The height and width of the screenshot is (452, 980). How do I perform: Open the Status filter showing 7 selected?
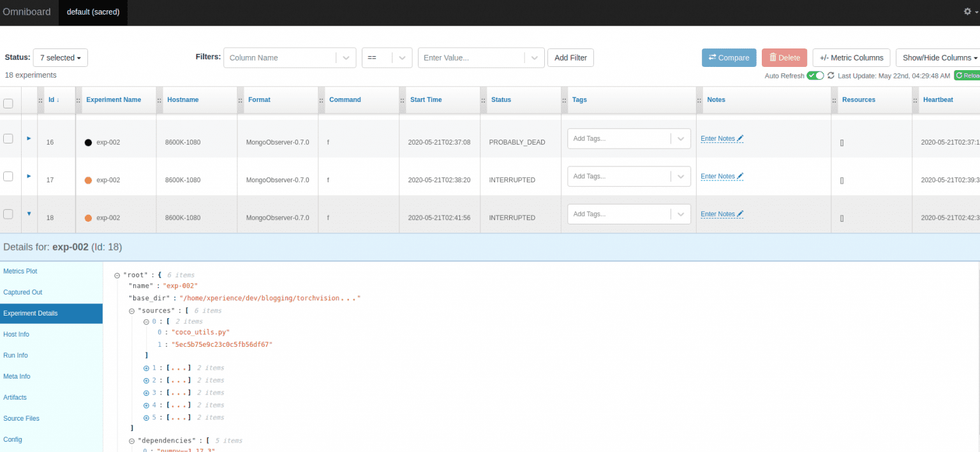(60, 57)
